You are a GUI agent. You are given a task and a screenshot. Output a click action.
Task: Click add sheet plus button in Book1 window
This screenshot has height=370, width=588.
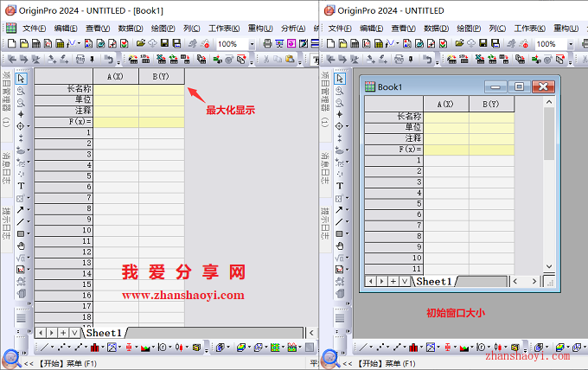pyautogui.click(x=393, y=281)
